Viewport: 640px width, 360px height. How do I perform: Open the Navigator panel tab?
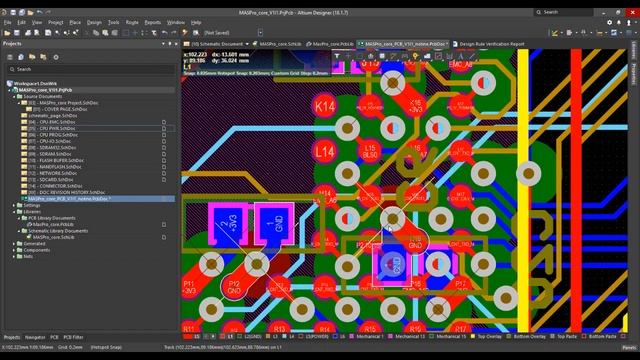pyautogui.click(x=35, y=337)
